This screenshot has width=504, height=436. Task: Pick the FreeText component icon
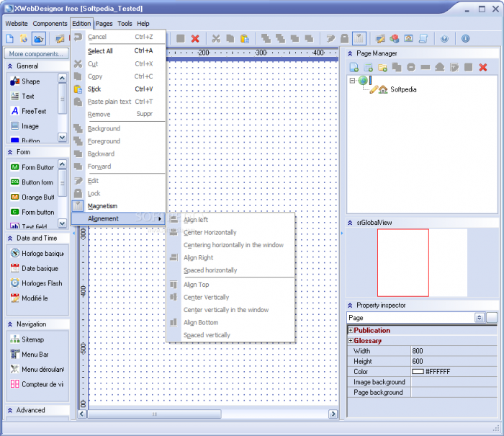pyautogui.click(x=14, y=111)
